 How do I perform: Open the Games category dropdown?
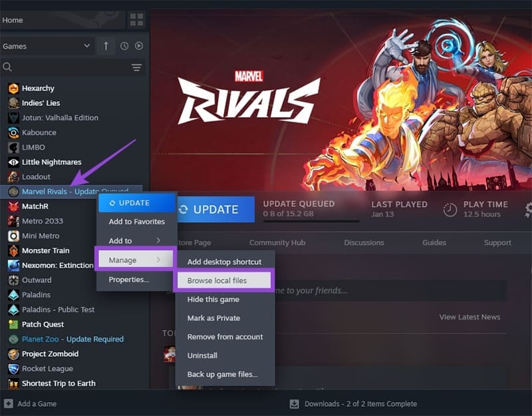(x=47, y=46)
